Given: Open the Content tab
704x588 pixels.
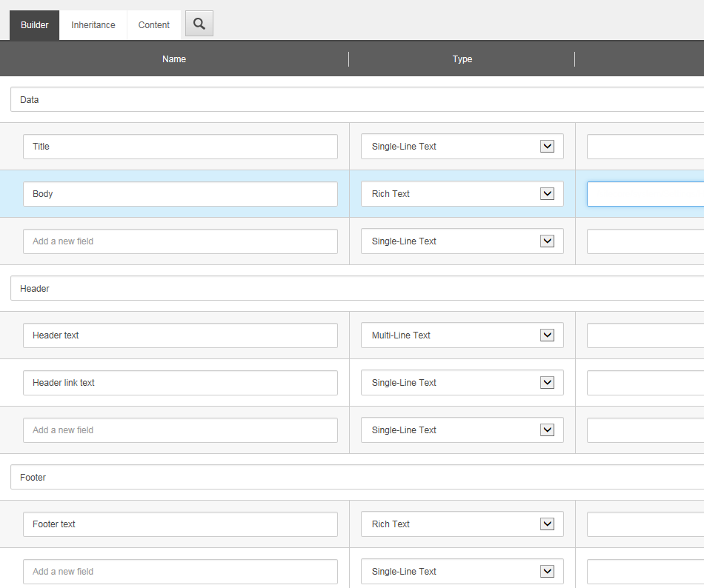Looking at the screenshot, I should click(x=154, y=25).
